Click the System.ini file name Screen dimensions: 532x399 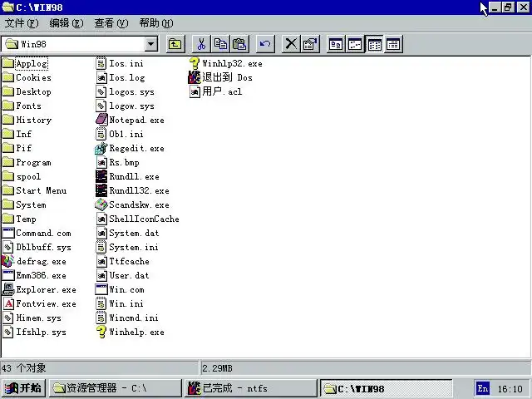click(x=134, y=248)
